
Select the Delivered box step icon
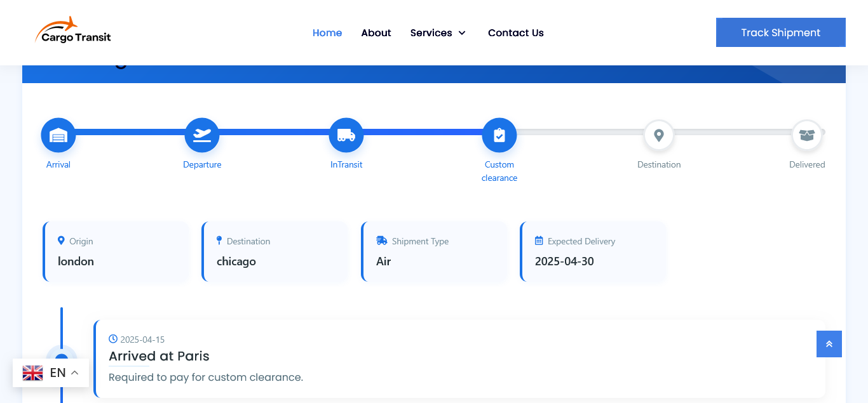[x=807, y=135]
